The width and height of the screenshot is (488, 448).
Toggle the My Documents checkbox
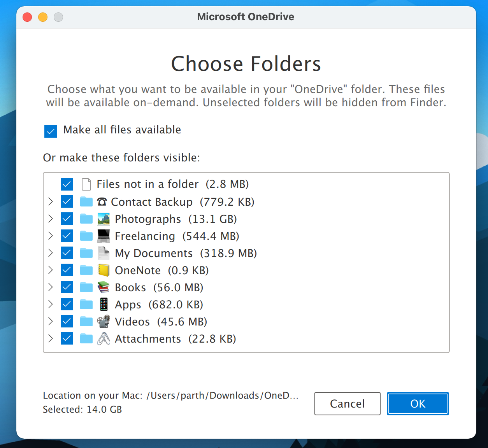tap(67, 253)
